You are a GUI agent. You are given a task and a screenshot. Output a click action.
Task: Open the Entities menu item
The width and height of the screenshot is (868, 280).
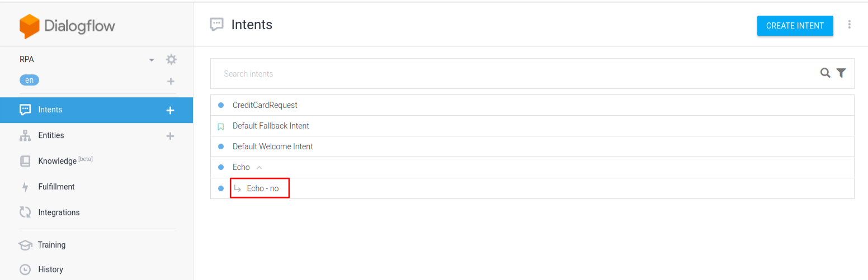pyautogui.click(x=51, y=135)
